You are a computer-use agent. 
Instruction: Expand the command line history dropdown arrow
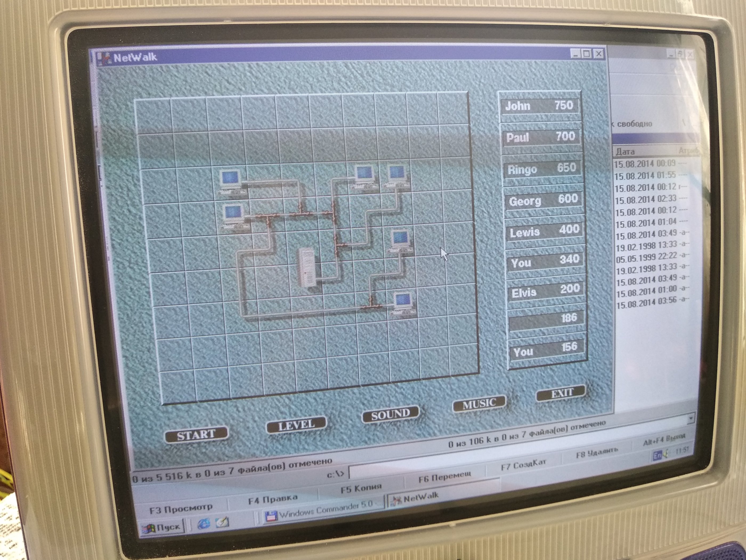tap(691, 418)
